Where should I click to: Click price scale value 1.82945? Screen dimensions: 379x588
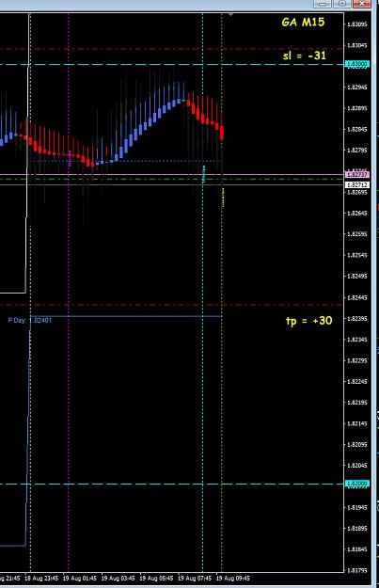tap(356, 87)
